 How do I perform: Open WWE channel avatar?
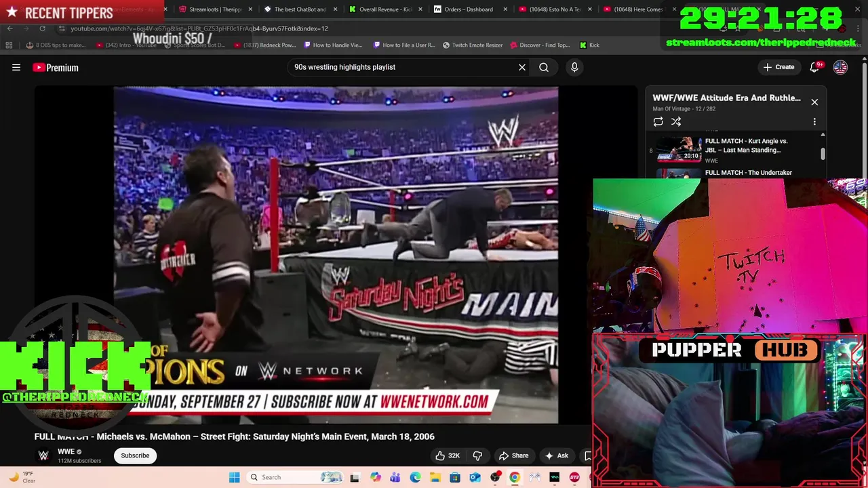click(x=43, y=455)
